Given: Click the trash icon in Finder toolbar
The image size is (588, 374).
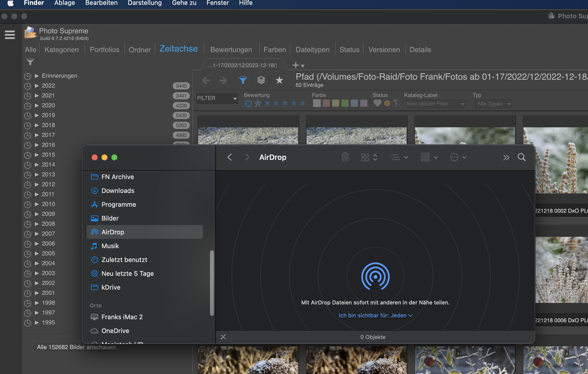Looking at the screenshot, I should (x=345, y=157).
